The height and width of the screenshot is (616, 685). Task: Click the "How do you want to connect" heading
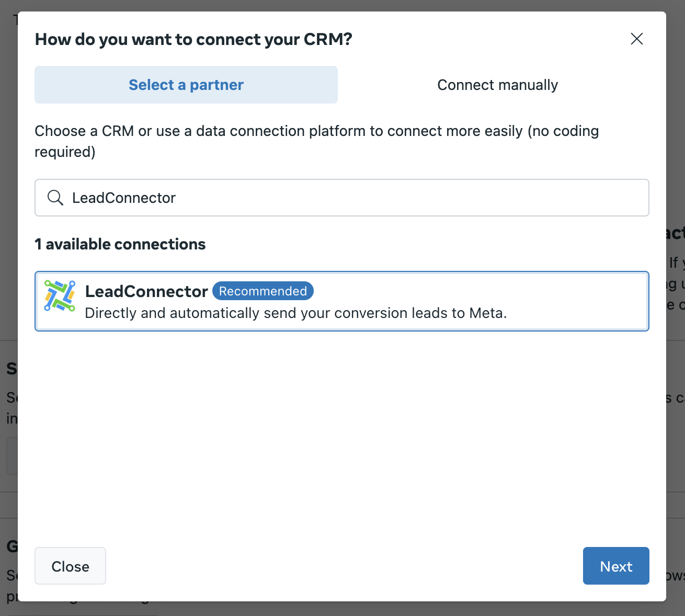pos(193,39)
